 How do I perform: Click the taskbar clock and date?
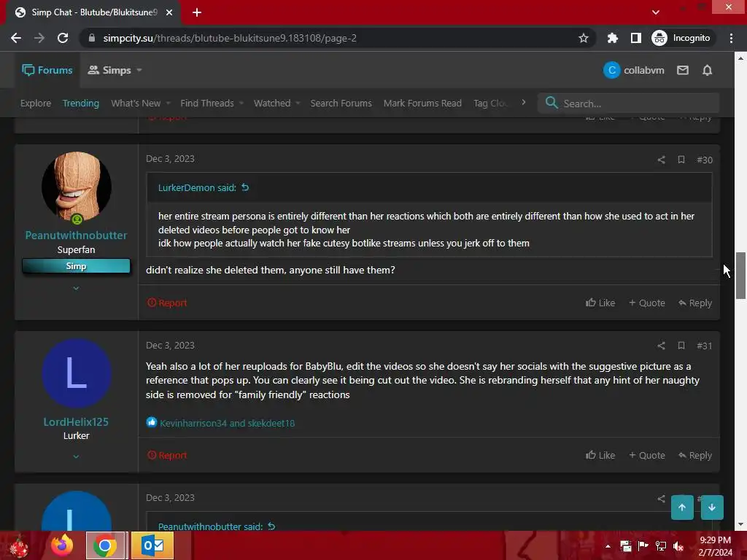(715, 546)
